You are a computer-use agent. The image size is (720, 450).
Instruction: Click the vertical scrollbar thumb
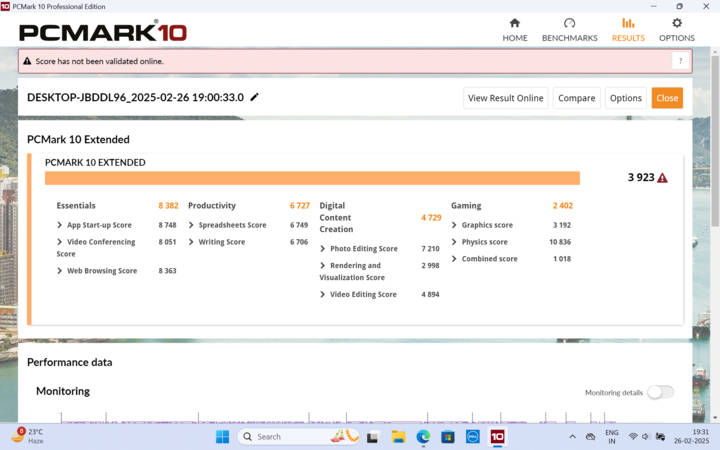pyautogui.click(x=715, y=140)
